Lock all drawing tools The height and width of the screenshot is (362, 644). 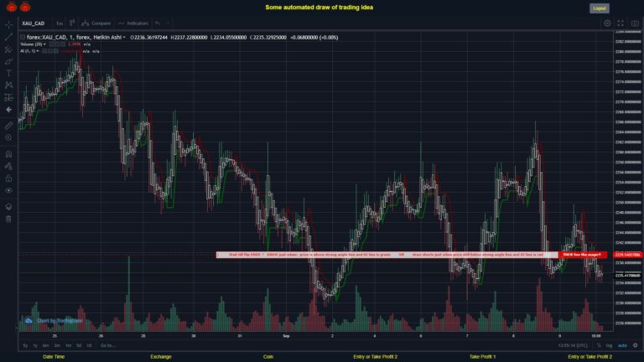pos(8,178)
